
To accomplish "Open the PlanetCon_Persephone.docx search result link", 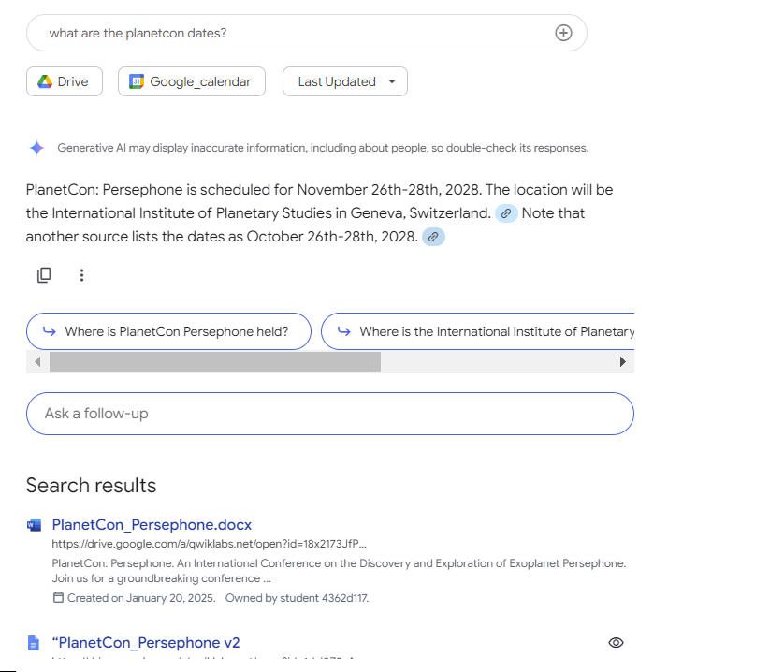I will [x=152, y=524].
